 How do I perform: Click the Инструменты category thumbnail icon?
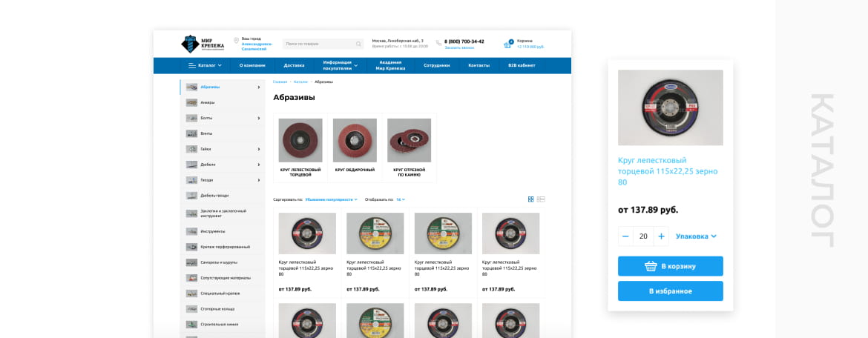click(x=191, y=231)
